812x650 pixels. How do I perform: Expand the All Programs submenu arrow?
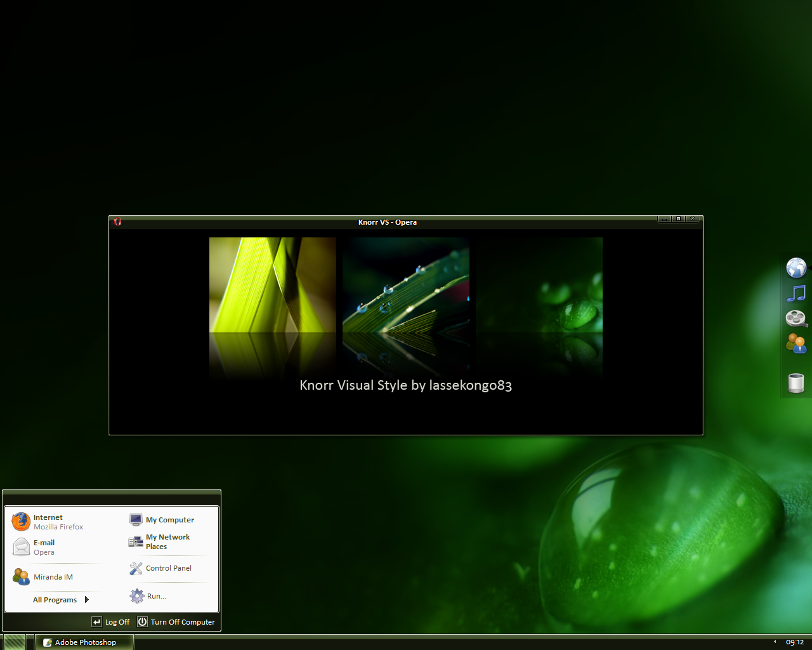(86, 600)
